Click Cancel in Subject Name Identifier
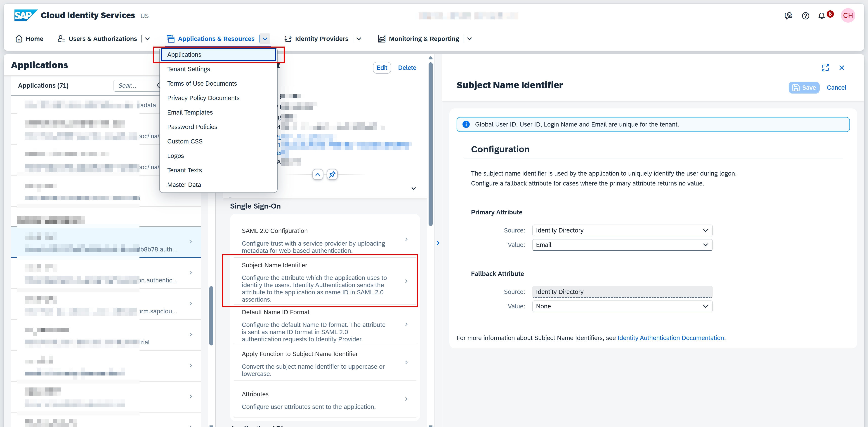The image size is (868, 427). point(836,88)
